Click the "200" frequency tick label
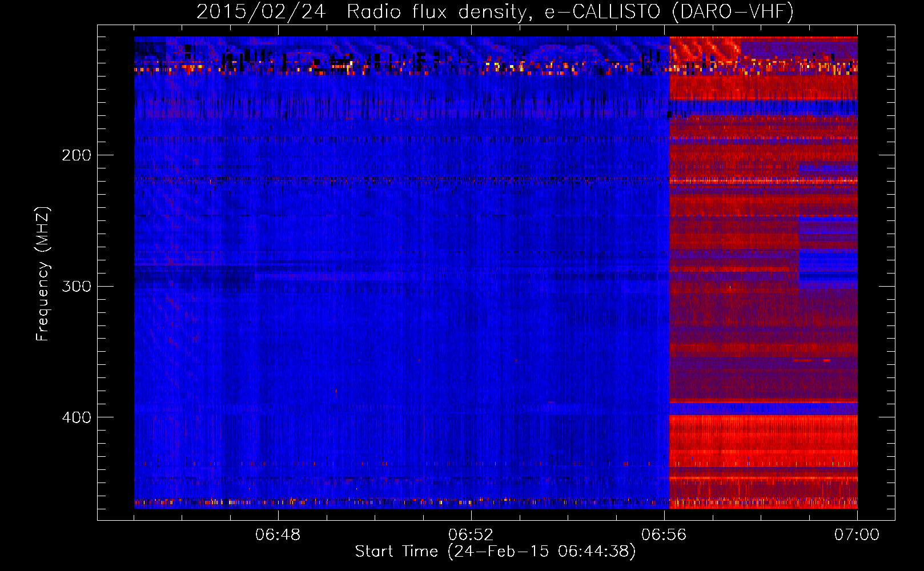 (77, 155)
